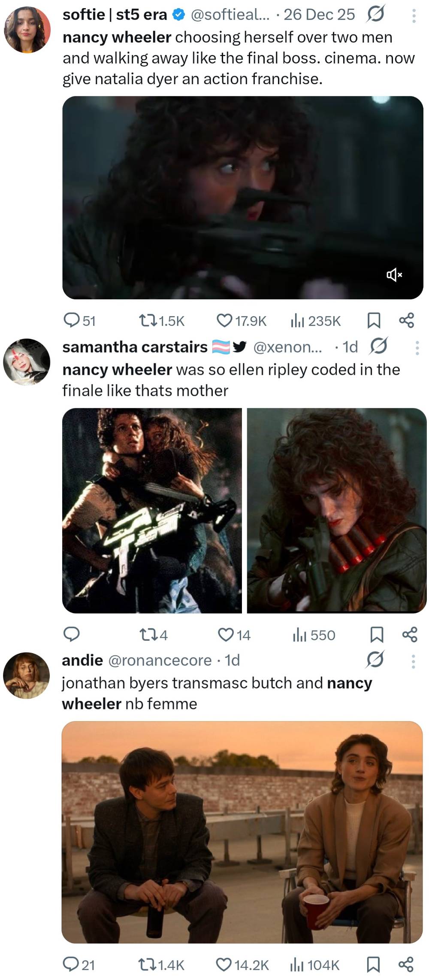Open Grok slash icon on samantha's tweet
Image resolution: width=429 pixels, height=980 pixels.
pyautogui.click(x=379, y=346)
